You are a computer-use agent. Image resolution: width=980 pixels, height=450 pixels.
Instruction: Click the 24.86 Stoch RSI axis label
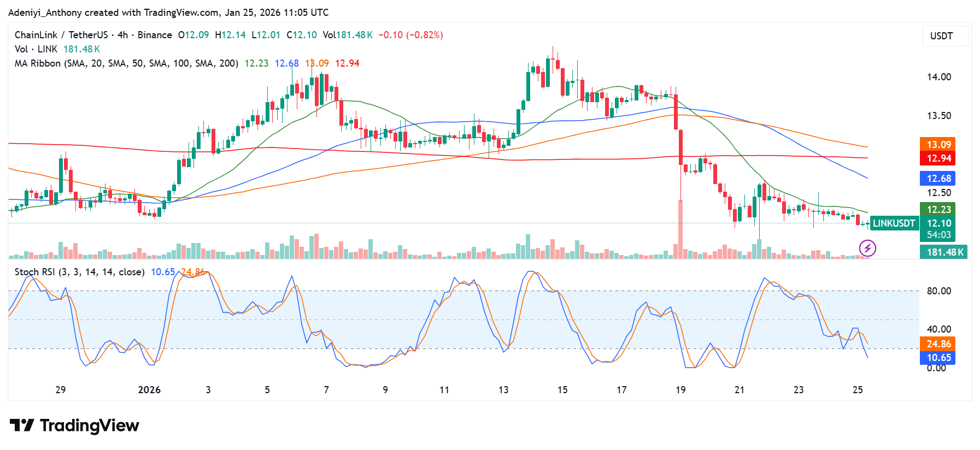(x=938, y=344)
